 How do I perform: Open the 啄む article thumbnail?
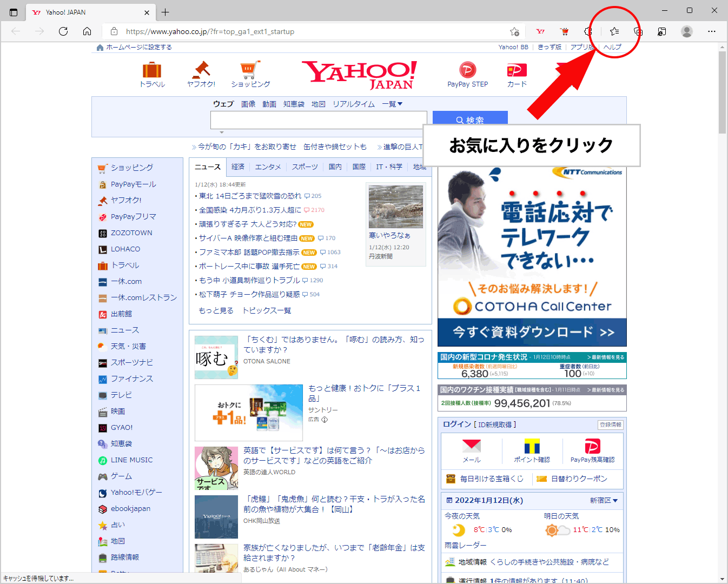pyautogui.click(x=216, y=357)
